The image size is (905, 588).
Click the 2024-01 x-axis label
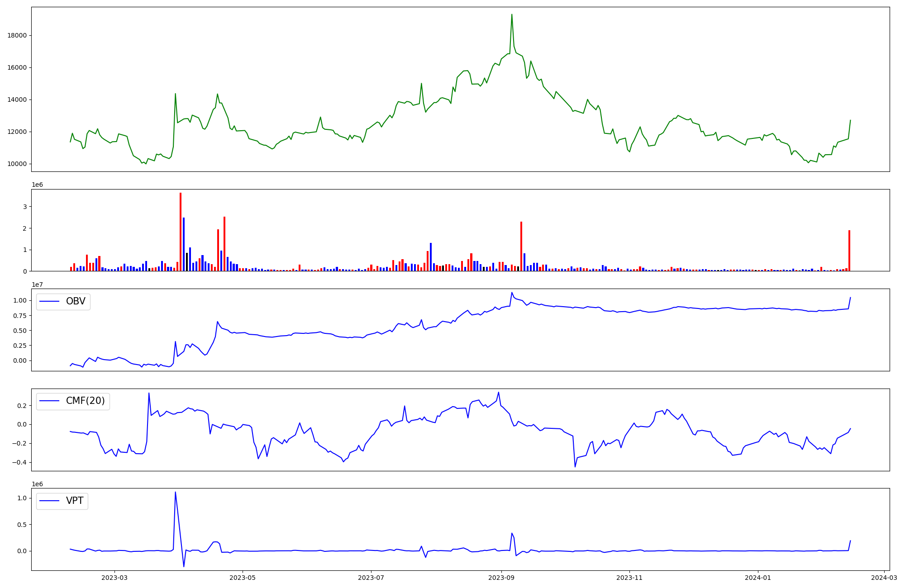758,578
